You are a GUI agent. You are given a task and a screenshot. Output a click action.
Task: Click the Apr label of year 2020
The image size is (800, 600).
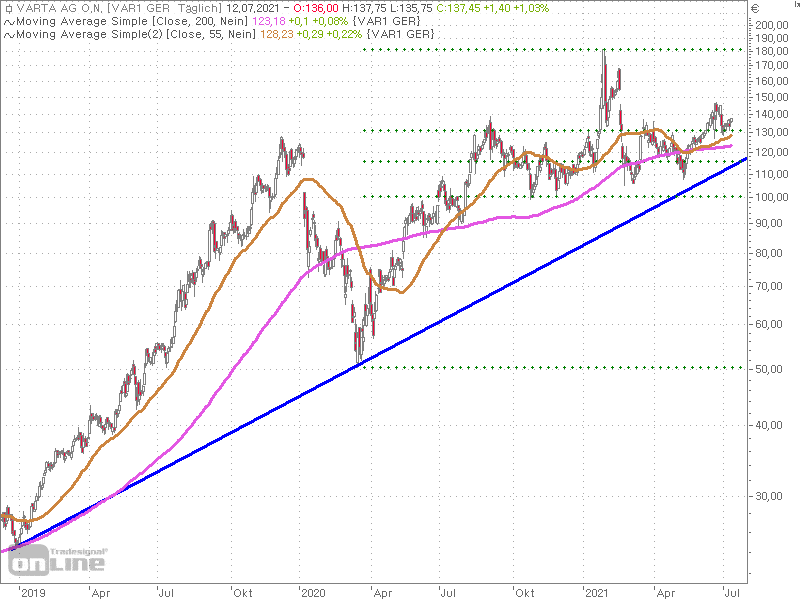383,593
